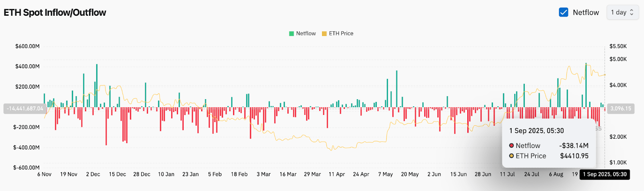Viewport: 644px width, 191px height.
Task: Click the tooltip's $4410.95 ETH Price value
Action: pos(574,156)
